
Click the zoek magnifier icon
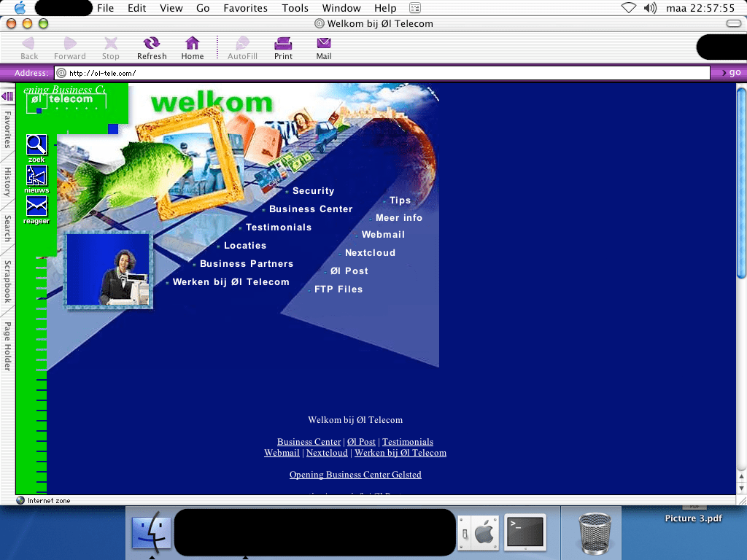(x=36, y=144)
